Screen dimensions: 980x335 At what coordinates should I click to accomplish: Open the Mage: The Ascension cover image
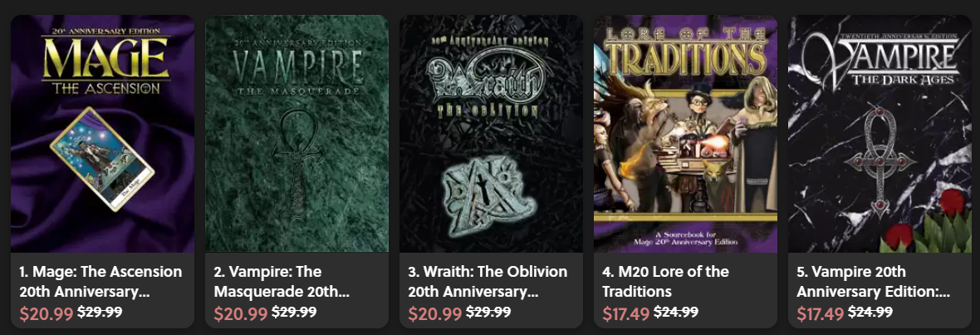point(102,134)
